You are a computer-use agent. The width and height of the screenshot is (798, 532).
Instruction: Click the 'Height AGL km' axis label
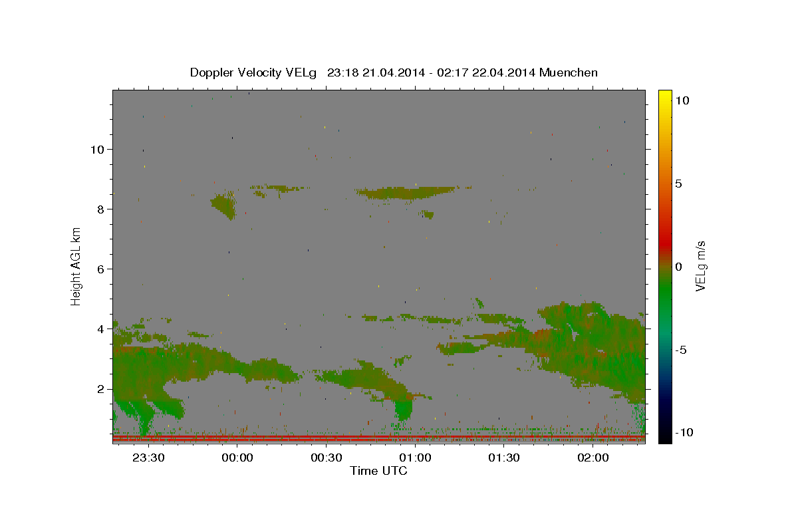pyautogui.click(x=76, y=266)
